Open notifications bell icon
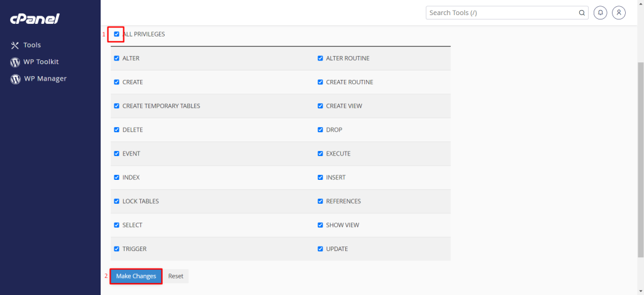Viewport: 644px width, 295px height. pyautogui.click(x=601, y=13)
